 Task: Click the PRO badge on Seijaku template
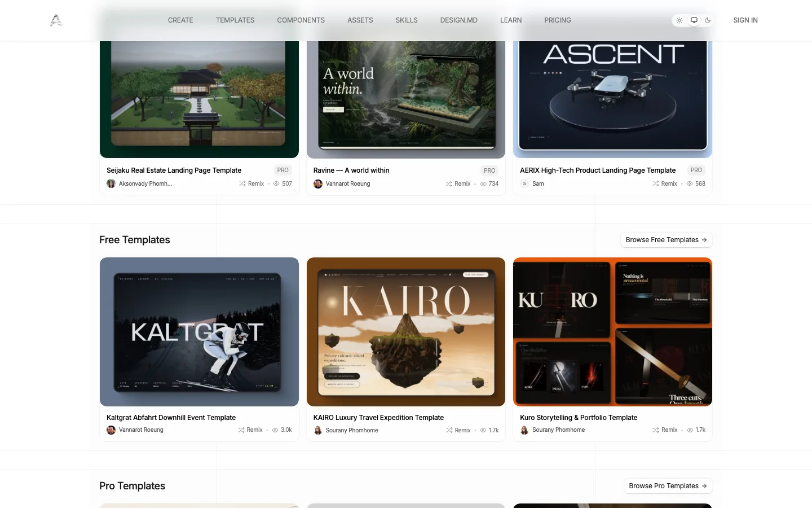(283, 170)
